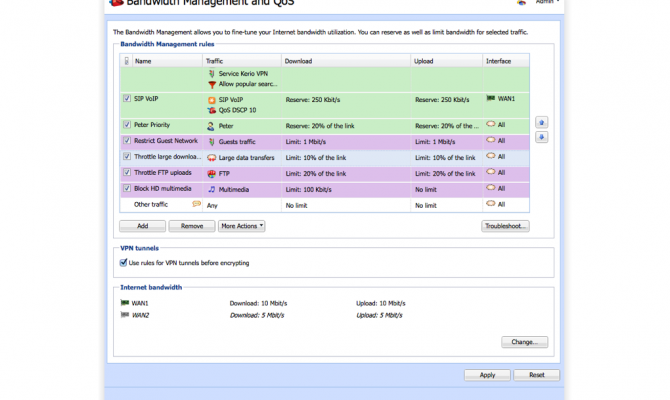Viewport: 670px width, 400px height.
Task: Click the Peter user icon
Action: pos(211,126)
